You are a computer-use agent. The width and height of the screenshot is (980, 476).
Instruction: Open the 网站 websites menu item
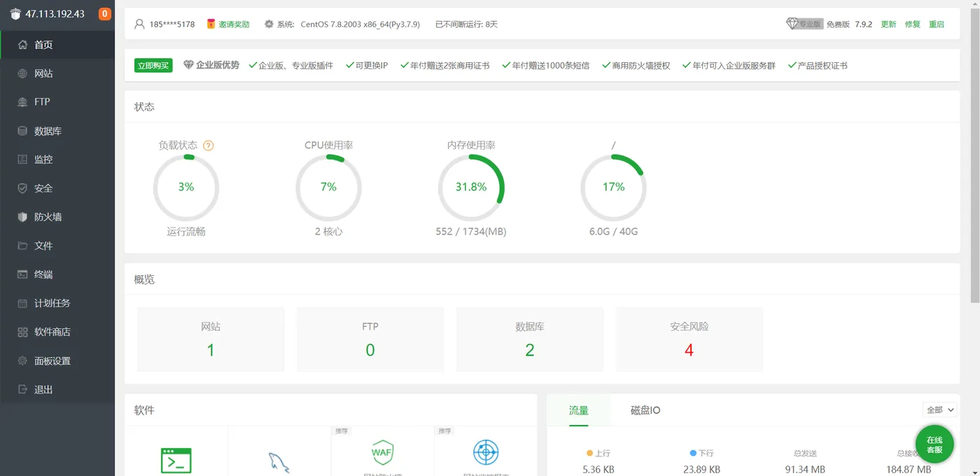point(57,73)
